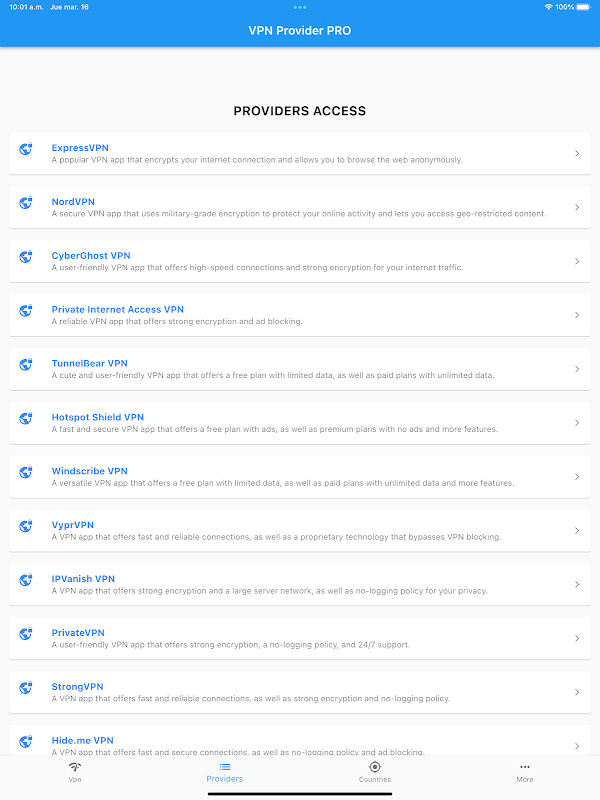Open Private Internet Access VPN chevron arrow
Screen dimensions: 600x800
tap(577, 315)
